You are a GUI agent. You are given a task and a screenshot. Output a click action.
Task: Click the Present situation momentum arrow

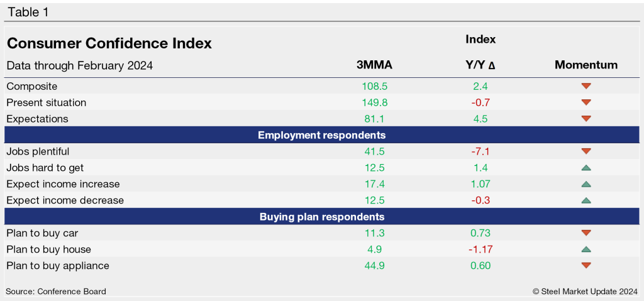586,102
